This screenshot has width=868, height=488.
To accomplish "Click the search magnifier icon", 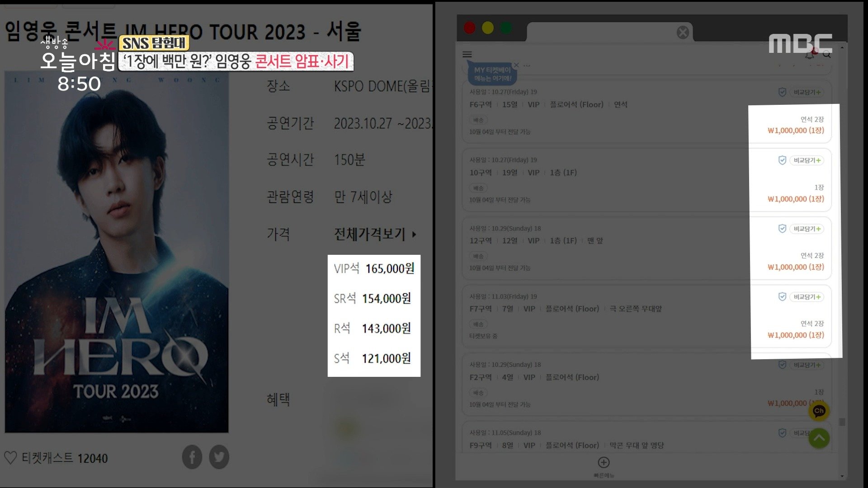I will (x=827, y=54).
